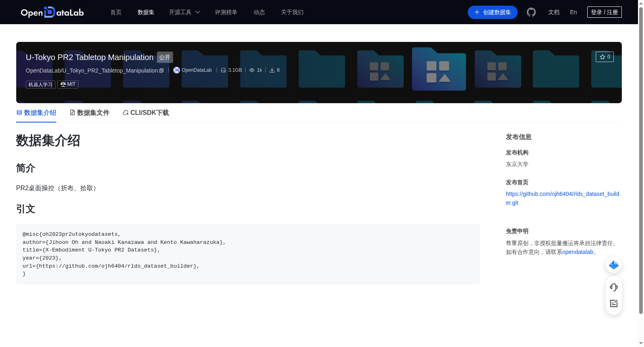Screen dimensions: 644x347
Task: Open the feedback form icon
Action: (x=614, y=303)
